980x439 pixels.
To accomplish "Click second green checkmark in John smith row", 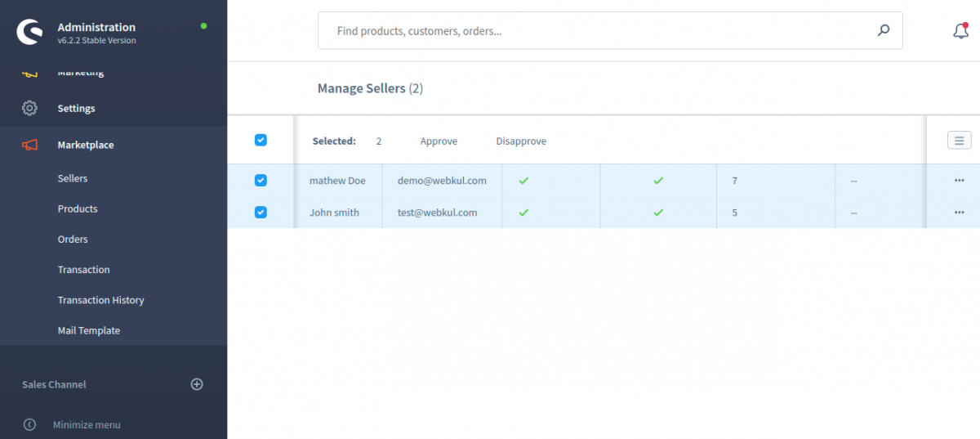I will (658, 213).
